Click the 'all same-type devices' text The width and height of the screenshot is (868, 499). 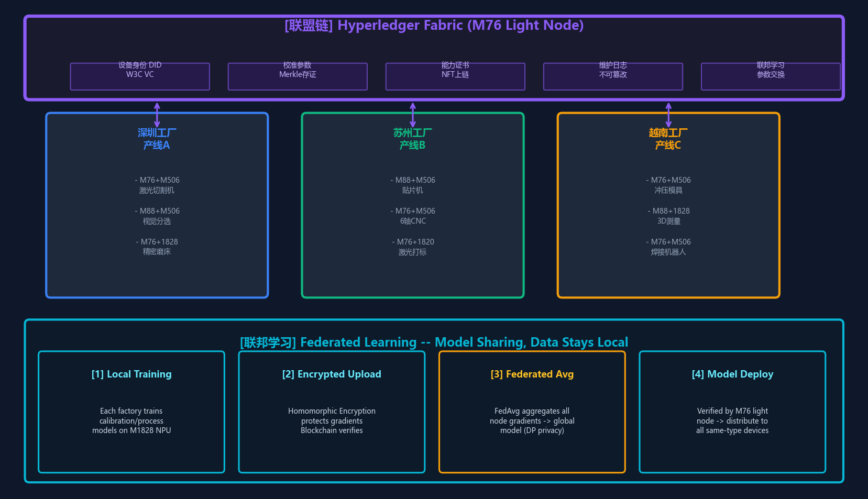tap(732, 430)
